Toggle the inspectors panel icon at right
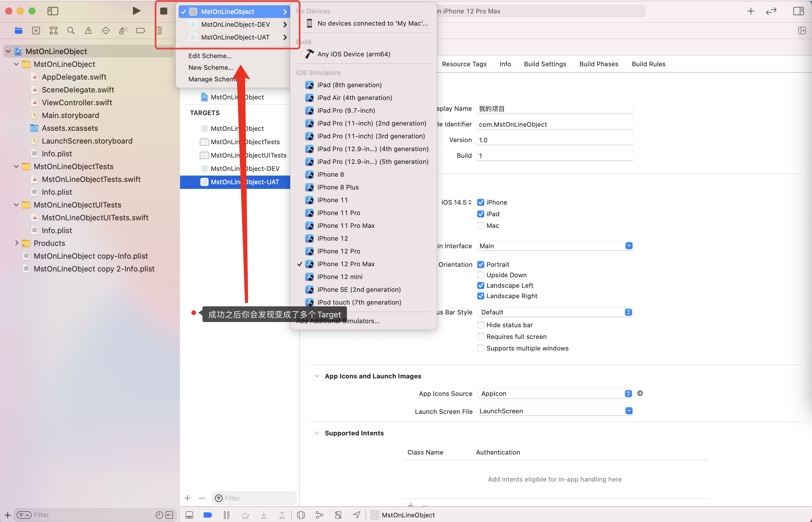Image resolution: width=812 pixels, height=522 pixels. click(799, 11)
